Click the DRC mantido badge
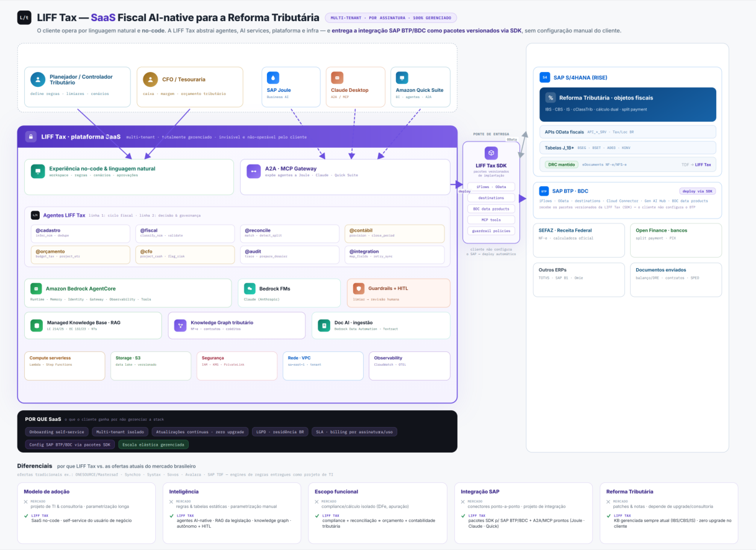 [562, 165]
